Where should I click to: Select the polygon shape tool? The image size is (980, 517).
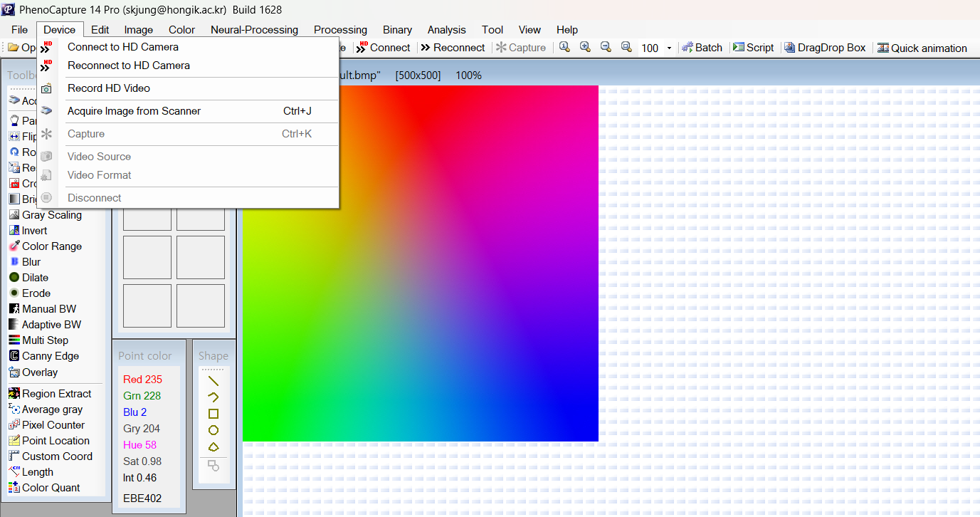[x=213, y=446]
